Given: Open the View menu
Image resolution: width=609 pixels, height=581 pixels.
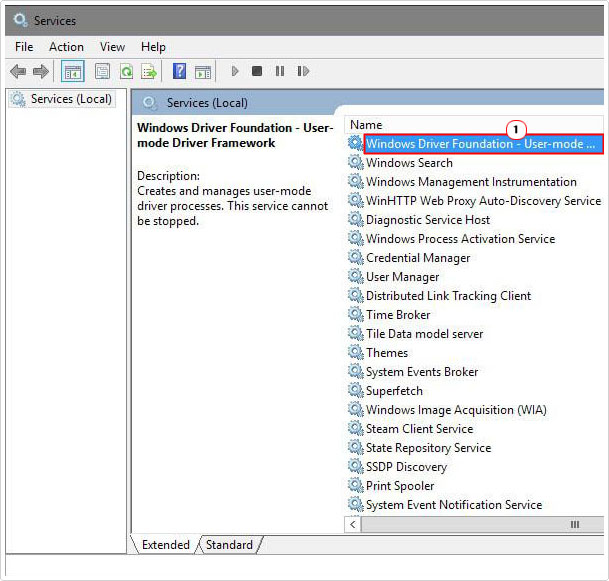Looking at the screenshot, I should pyautogui.click(x=112, y=47).
